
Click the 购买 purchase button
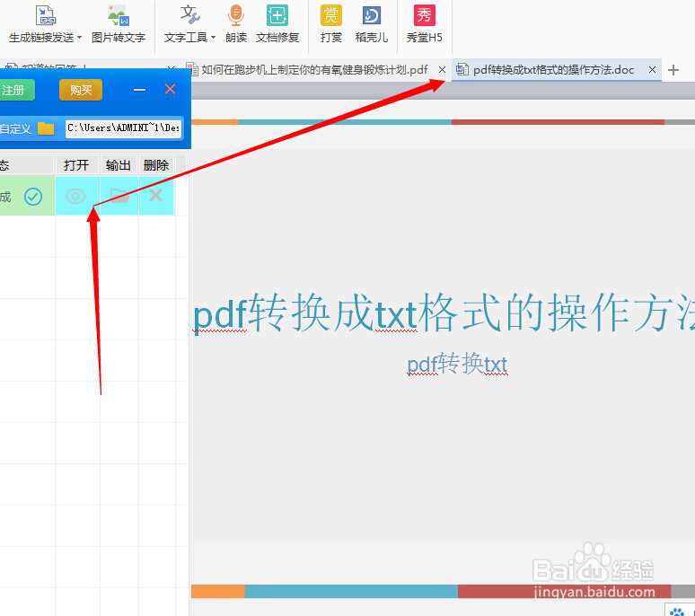tap(81, 91)
